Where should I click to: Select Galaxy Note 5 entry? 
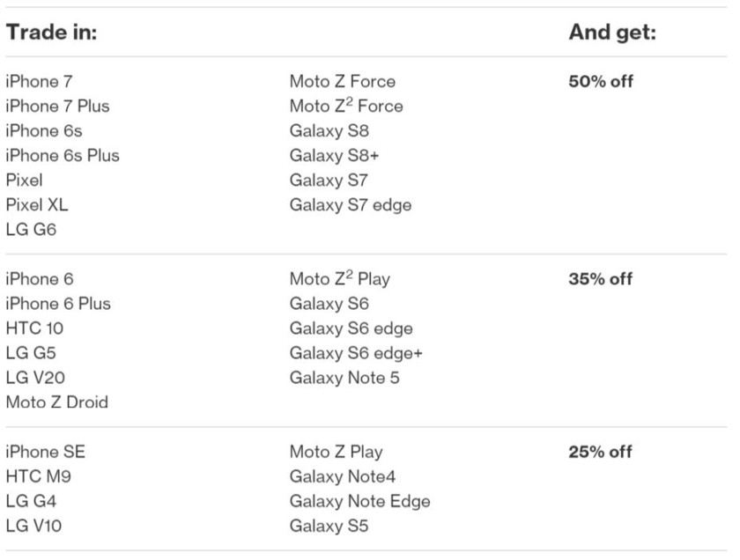coord(344,378)
